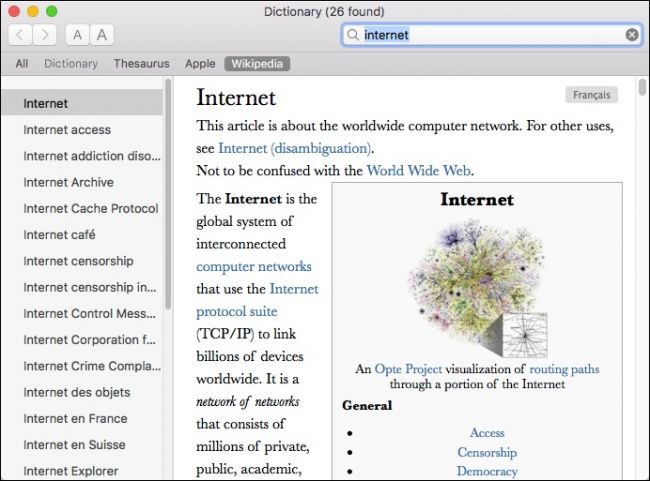Viewport: 650px width, 481px height.
Task: Open the 'Access' link under General
Action: tap(487, 432)
